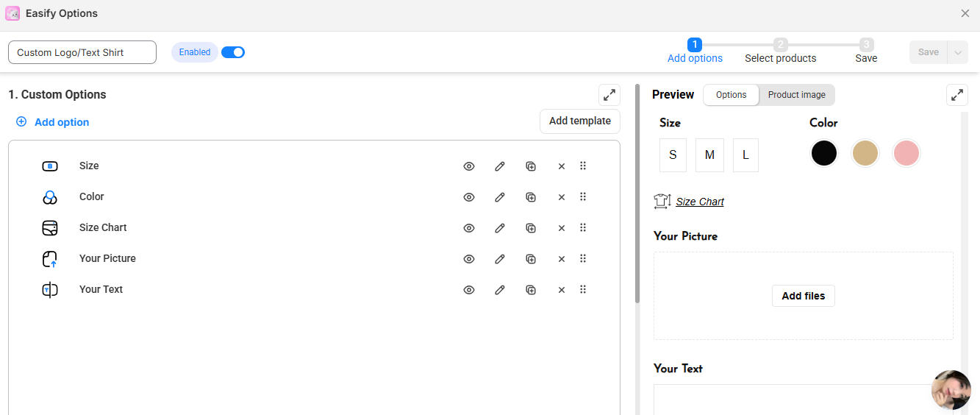The height and width of the screenshot is (415, 980).
Task: Open the dropdown arrow next to Save
Action: pos(957,52)
